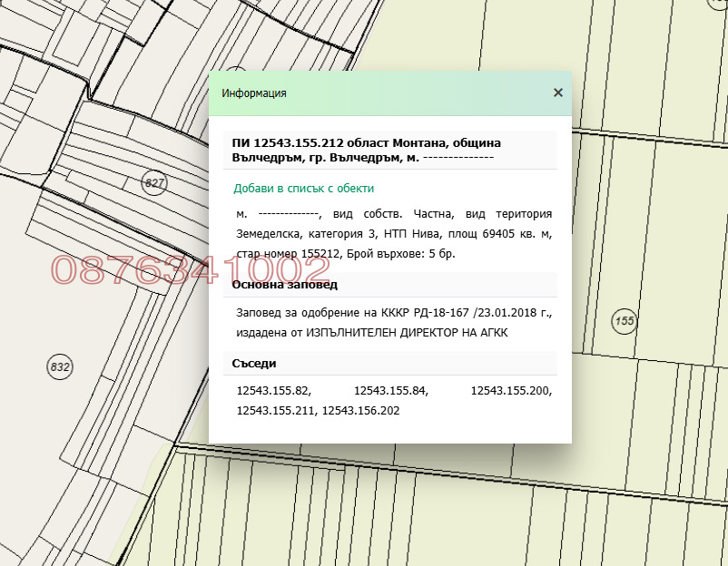
Task: Click the circled 827 map label
Action: tap(155, 183)
